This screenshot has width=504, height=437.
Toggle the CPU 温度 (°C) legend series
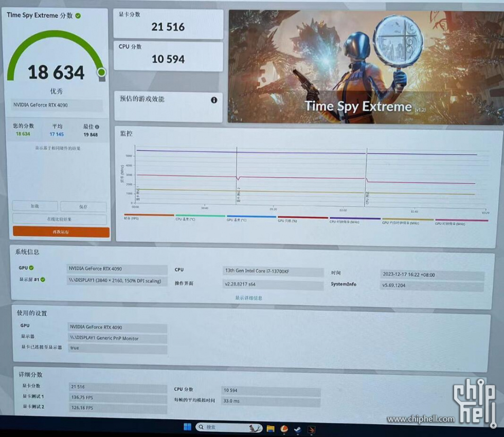coord(200,217)
